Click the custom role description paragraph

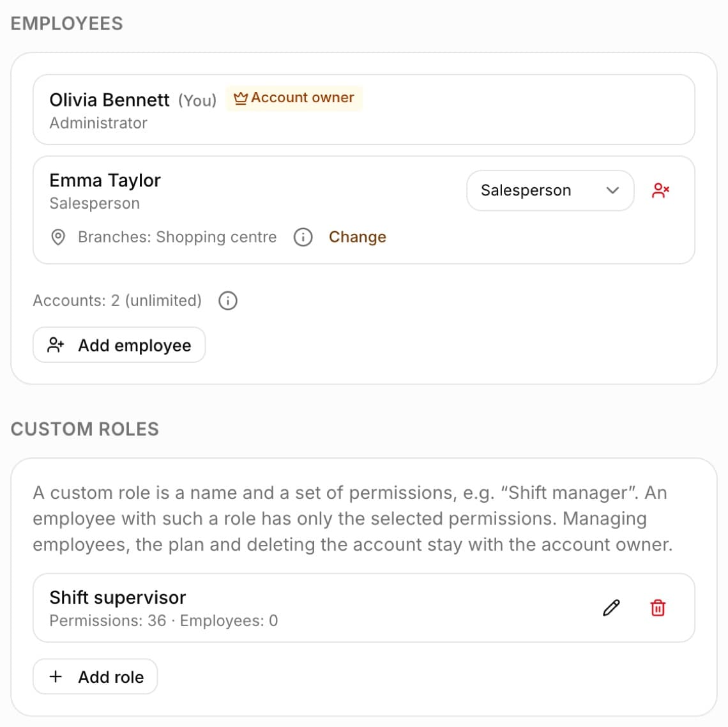353,519
